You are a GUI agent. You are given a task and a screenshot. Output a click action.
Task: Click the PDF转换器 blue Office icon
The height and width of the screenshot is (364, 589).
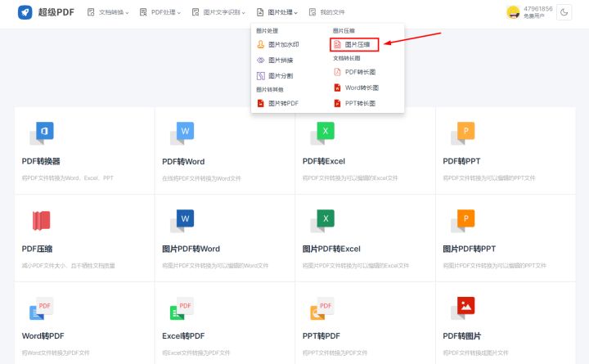click(x=42, y=133)
